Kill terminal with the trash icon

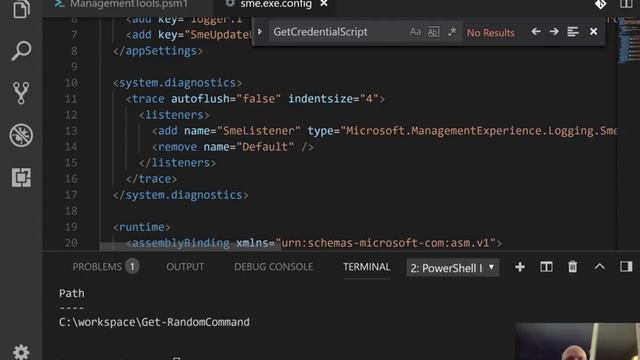coord(573,267)
